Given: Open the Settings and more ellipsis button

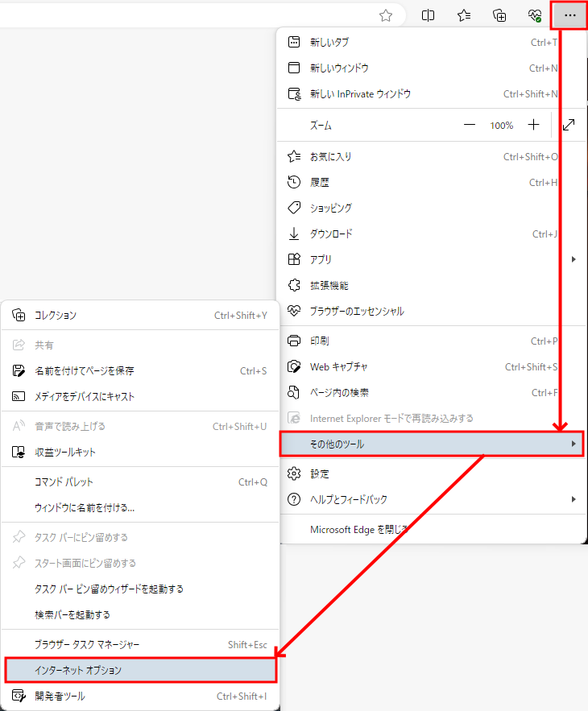Looking at the screenshot, I should pos(569,15).
